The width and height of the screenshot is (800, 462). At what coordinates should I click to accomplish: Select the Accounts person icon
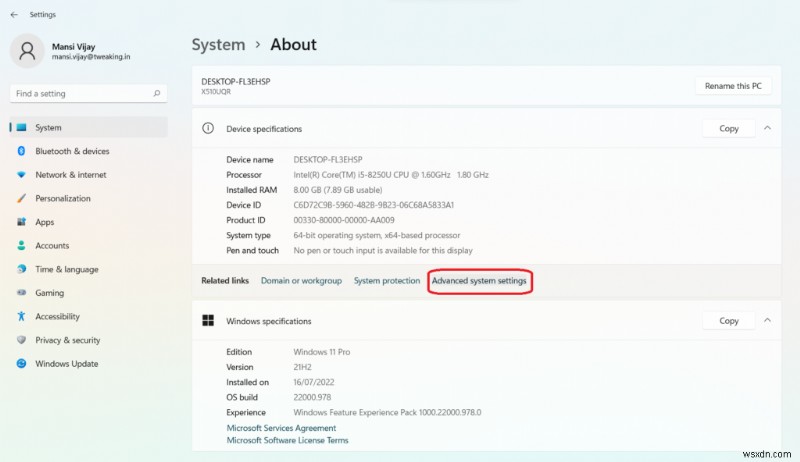tap(21, 245)
